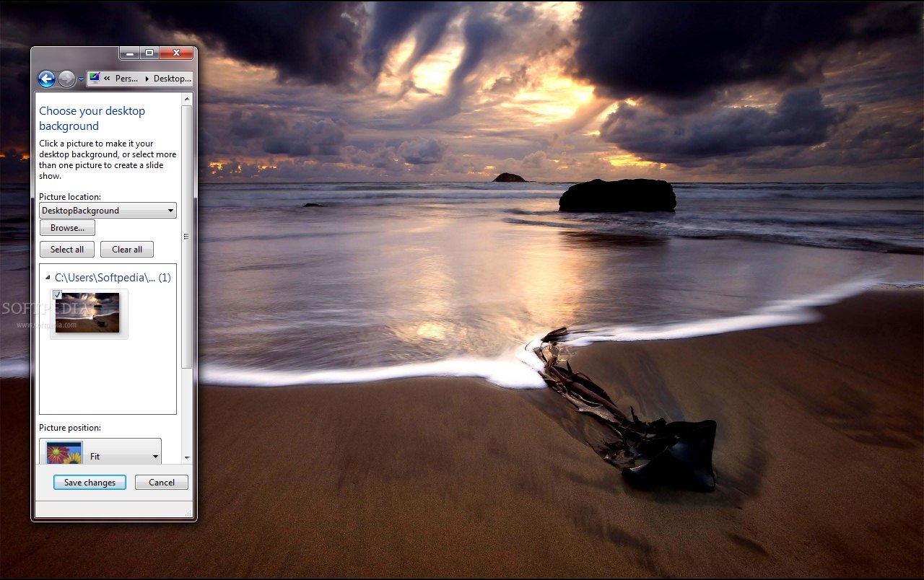The width and height of the screenshot is (924, 580).
Task: Open the Picture location DesktopBackground dropdown
Action: pos(108,211)
